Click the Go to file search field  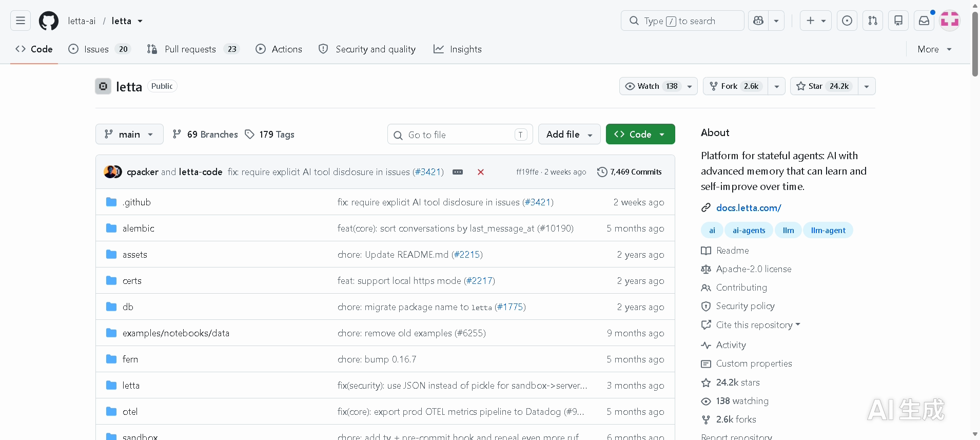click(460, 134)
